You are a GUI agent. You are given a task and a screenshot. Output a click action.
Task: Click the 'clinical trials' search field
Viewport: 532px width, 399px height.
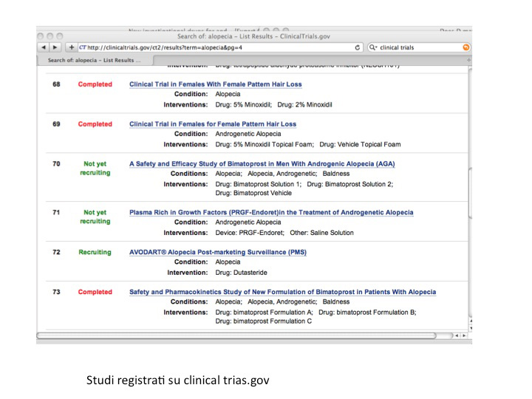pos(420,47)
